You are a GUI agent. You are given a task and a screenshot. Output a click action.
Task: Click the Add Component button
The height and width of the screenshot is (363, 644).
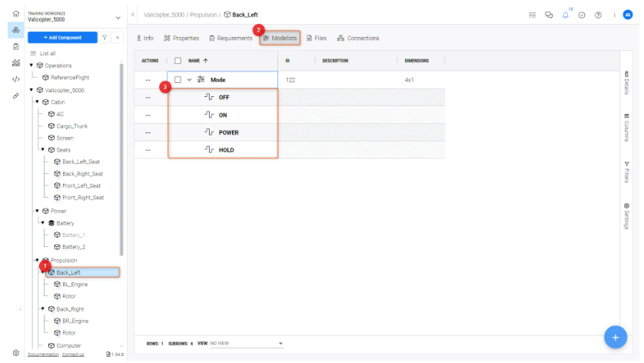click(62, 38)
